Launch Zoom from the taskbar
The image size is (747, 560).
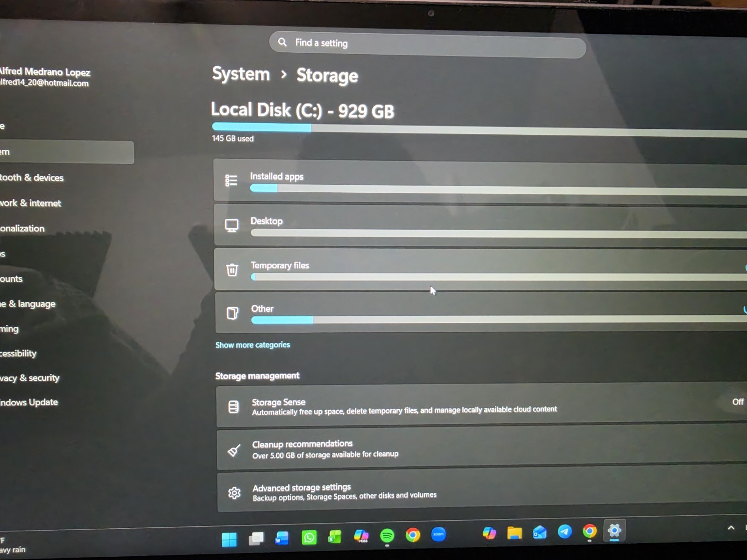438,534
